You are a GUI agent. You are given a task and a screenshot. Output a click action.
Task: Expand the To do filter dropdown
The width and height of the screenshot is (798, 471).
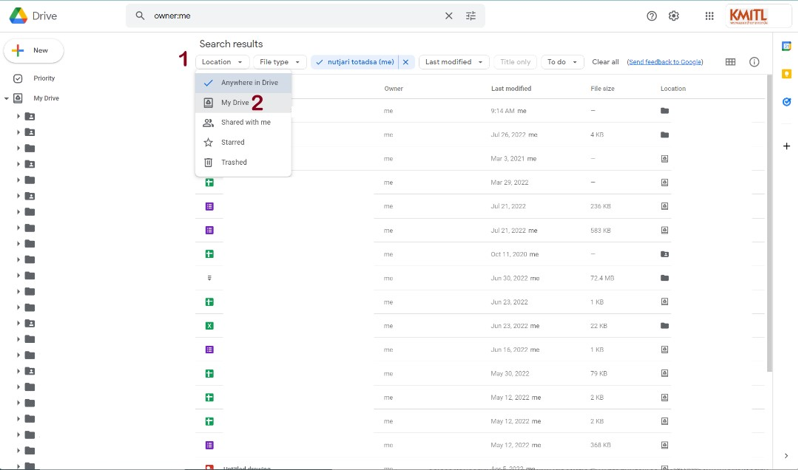(562, 62)
